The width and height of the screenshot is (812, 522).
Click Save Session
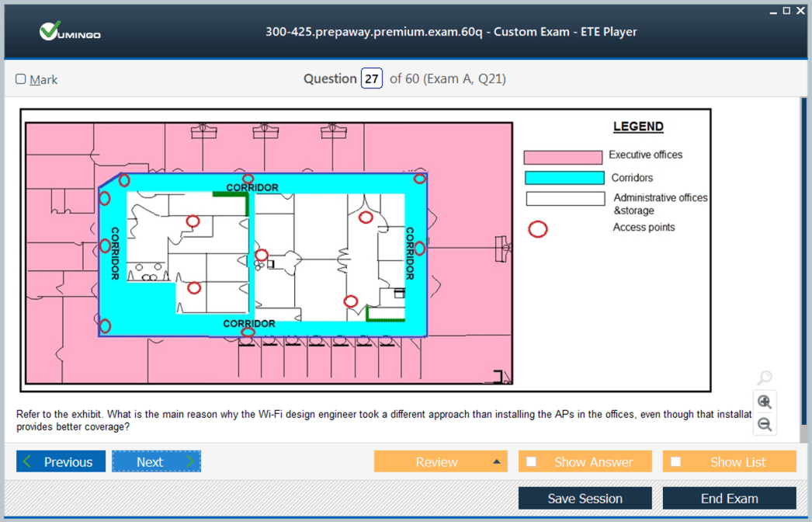585,498
